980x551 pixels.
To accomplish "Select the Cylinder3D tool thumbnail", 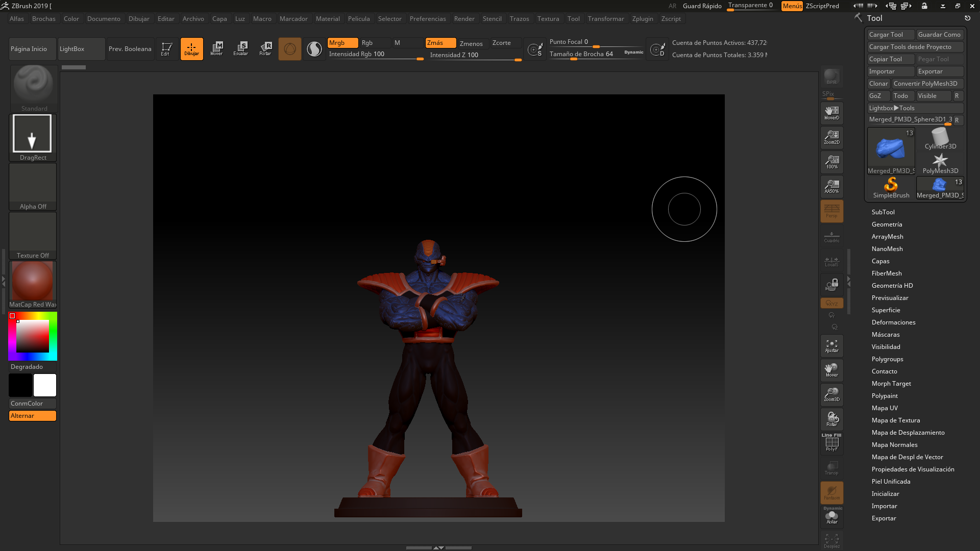I will coord(940,139).
